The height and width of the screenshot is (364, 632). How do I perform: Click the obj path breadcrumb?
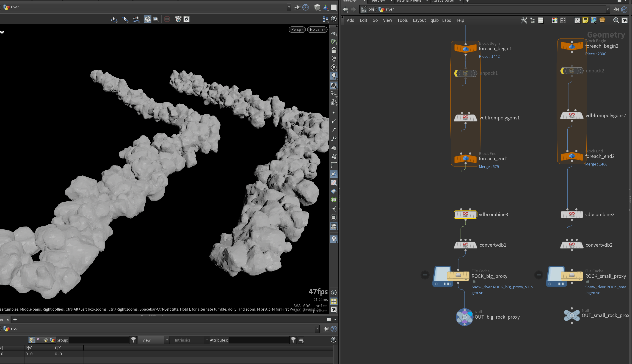(371, 9)
